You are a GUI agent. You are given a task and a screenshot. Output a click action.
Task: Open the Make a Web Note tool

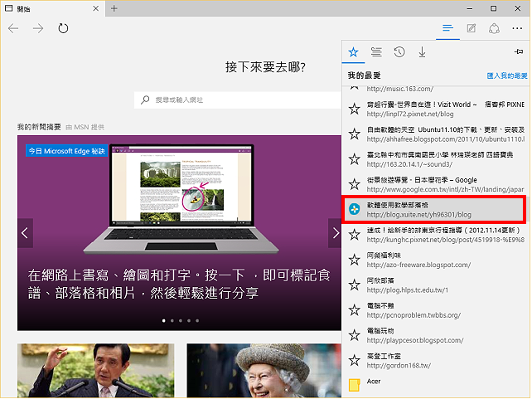click(x=472, y=28)
